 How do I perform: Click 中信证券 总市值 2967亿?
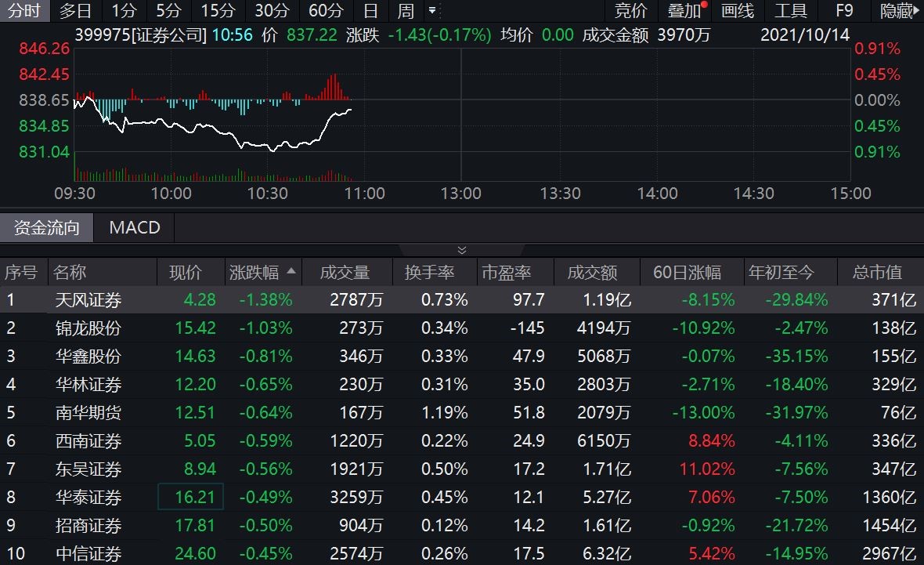[x=890, y=554]
